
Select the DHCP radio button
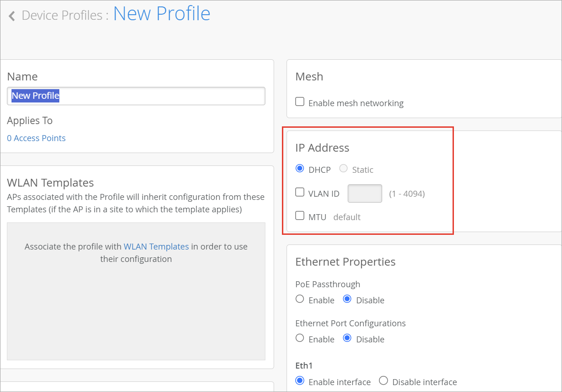(x=300, y=169)
